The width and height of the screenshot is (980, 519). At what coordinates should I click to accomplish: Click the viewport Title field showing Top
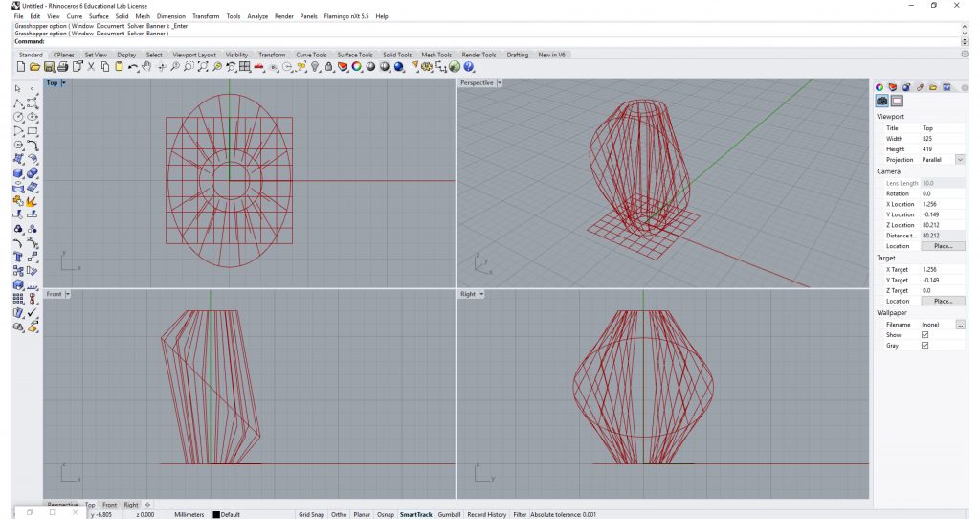(x=943, y=128)
